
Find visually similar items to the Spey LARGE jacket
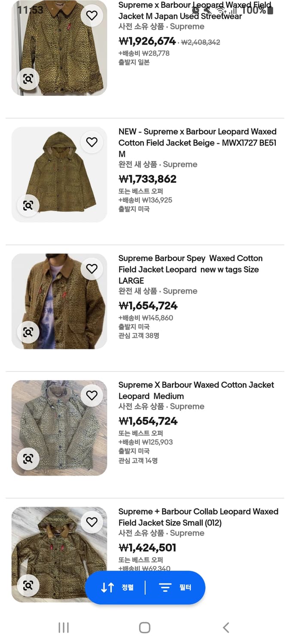coord(28,332)
